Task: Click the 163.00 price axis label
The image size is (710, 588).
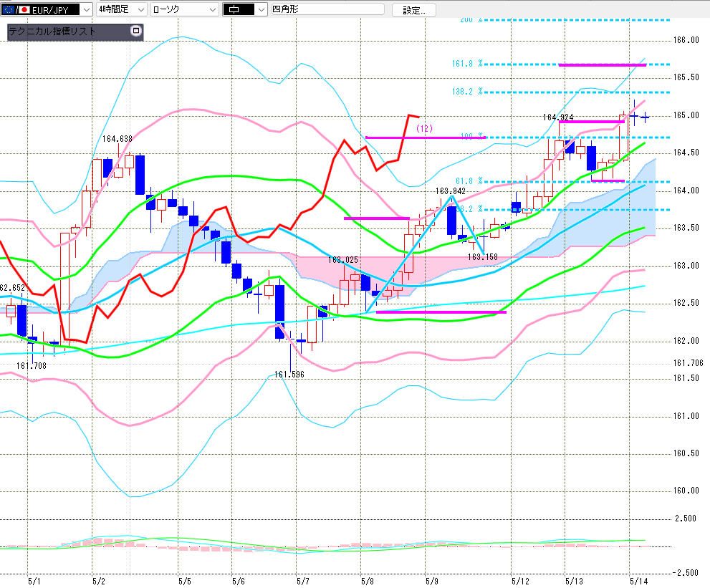Action: pyautogui.click(x=686, y=266)
